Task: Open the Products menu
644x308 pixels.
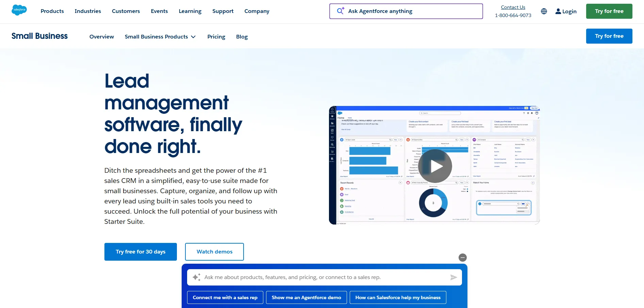Action: [52, 11]
